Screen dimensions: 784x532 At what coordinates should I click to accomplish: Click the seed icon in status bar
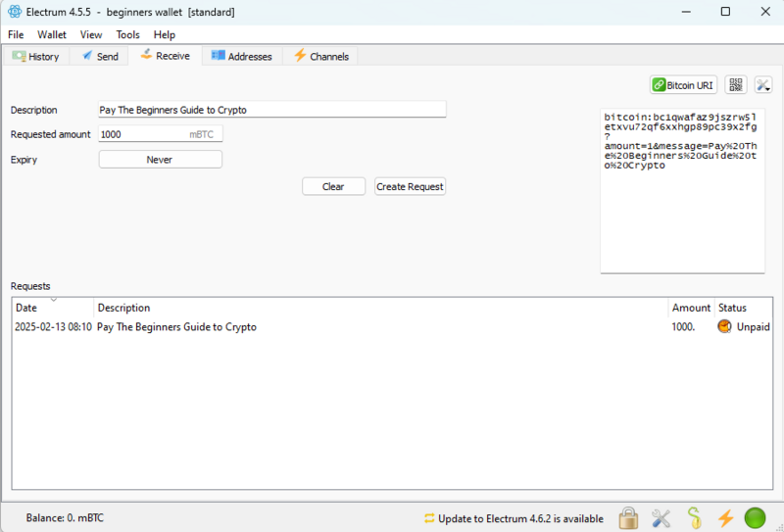(x=693, y=517)
